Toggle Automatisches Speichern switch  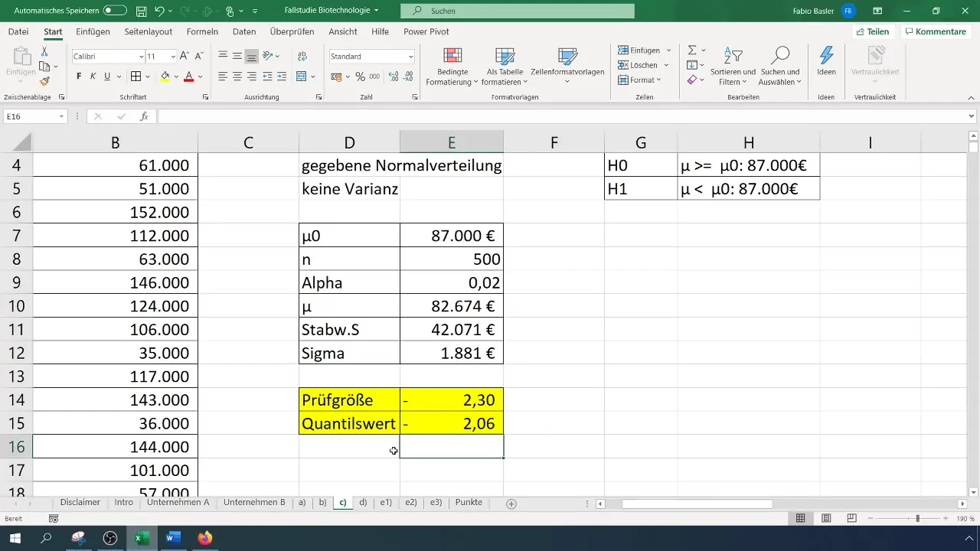point(115,11)
